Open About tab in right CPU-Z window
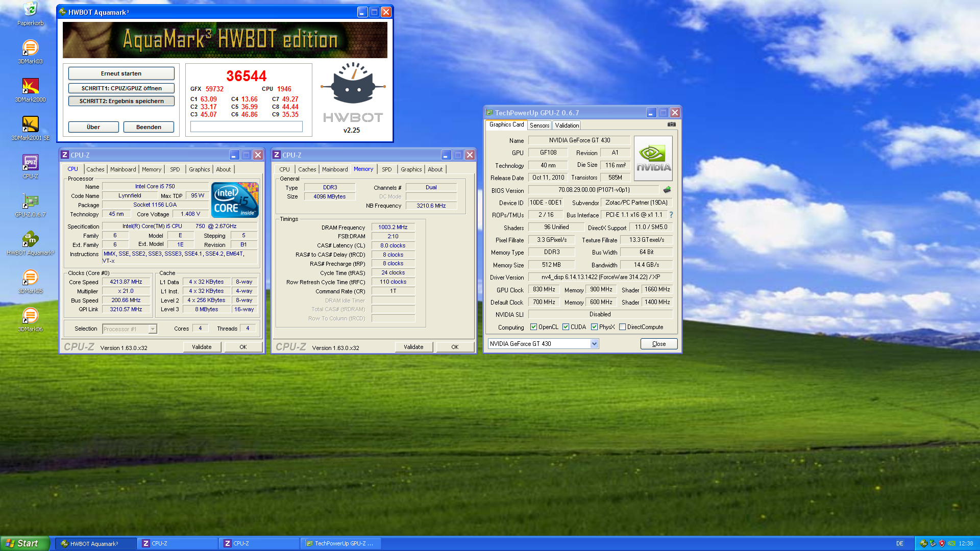 pos(435,169)
